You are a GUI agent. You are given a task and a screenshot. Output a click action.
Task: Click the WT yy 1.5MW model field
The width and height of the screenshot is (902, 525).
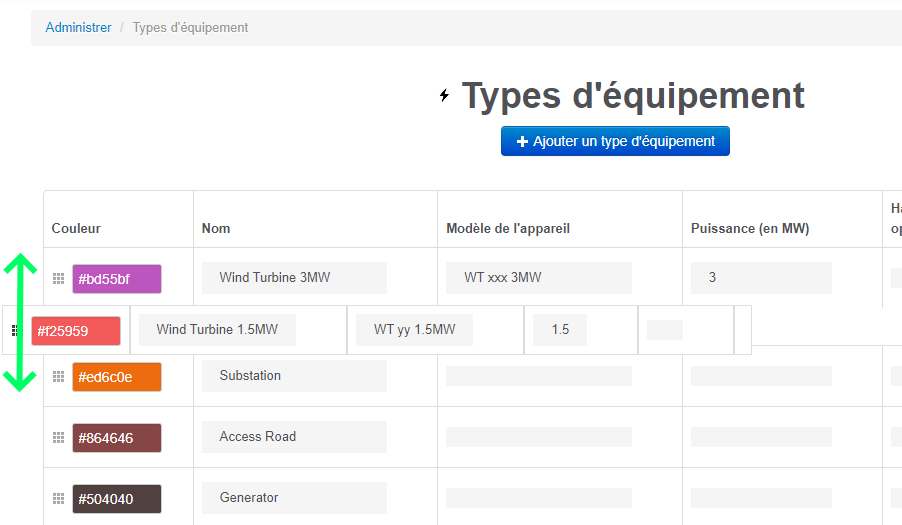(414, 329)
